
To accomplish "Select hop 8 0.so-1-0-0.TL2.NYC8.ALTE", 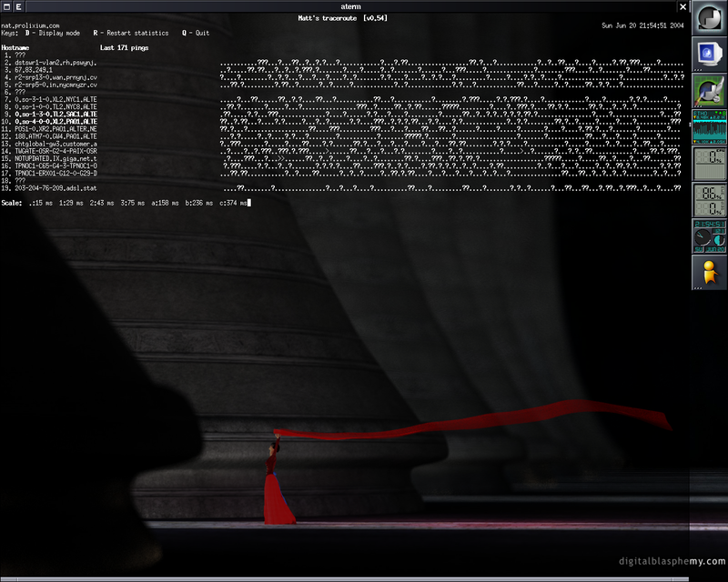I will [x=50, y=106].
